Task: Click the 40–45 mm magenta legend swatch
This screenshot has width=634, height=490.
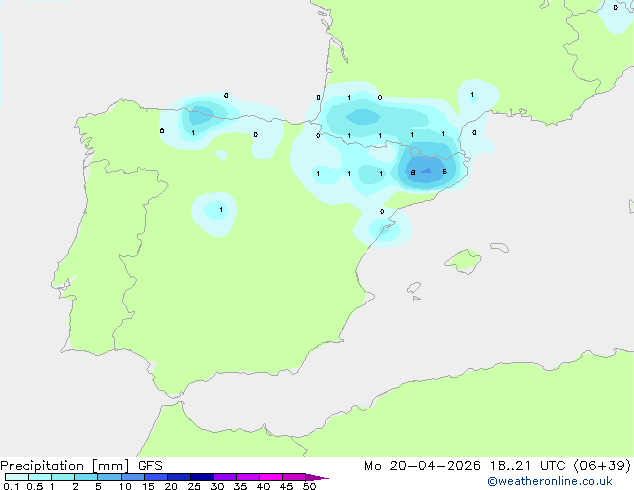Action: coord(271,477)
